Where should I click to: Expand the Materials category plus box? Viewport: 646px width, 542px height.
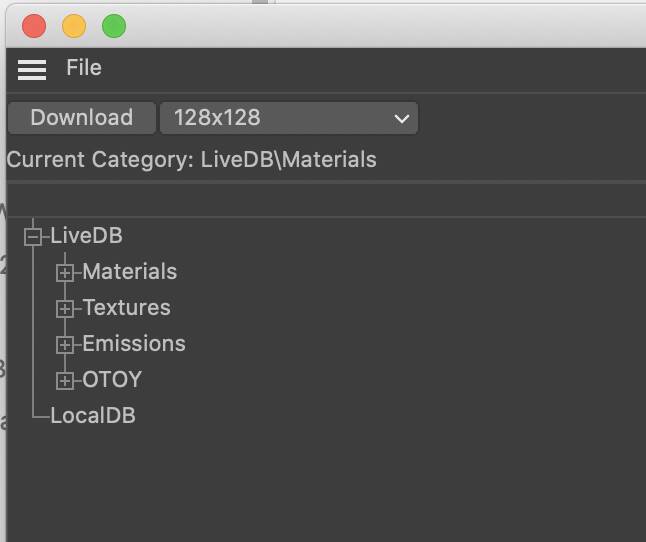point(65,272)
